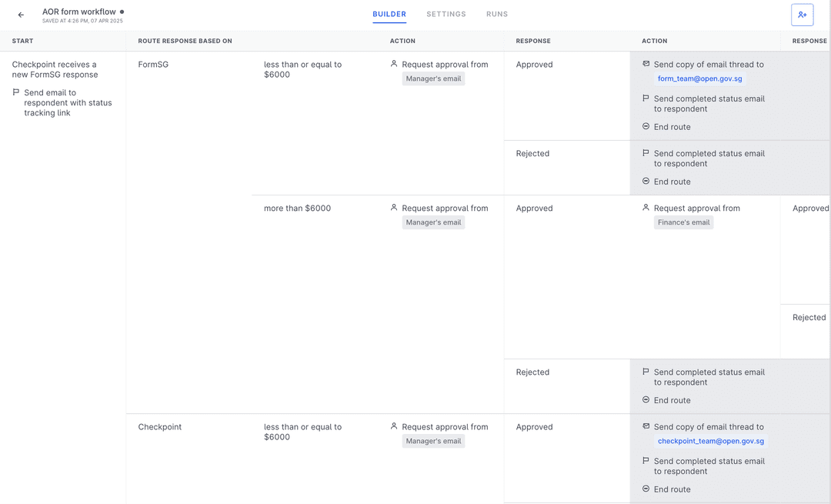831x504 pixels.
Task: Click 'Send copy of email thread to' in Checkpoint route
Action: pyautogui.click(x=709, y=427)
